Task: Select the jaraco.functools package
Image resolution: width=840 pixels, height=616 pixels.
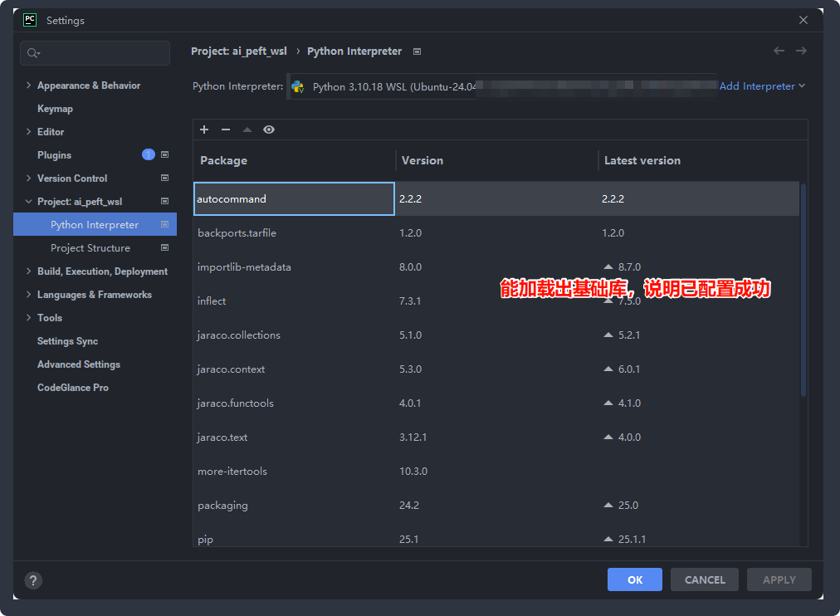Action: pyautogui.click(x=496, y=403)
